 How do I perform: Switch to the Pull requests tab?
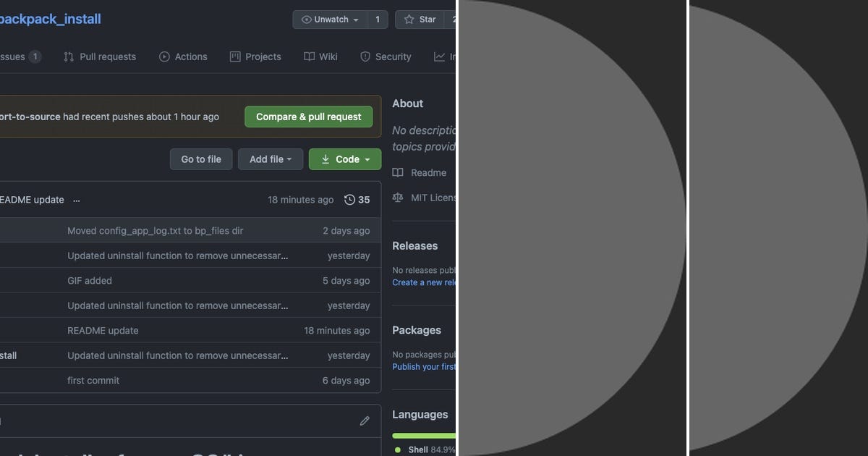click(x=100, y=56)
